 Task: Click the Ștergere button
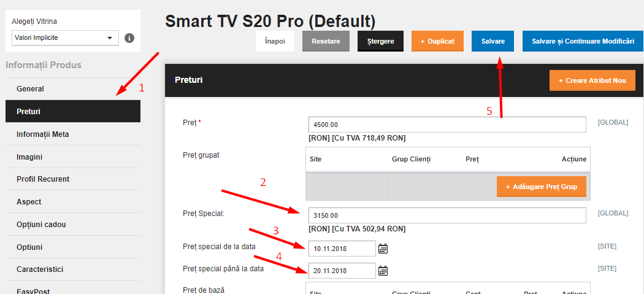[381, 41]
